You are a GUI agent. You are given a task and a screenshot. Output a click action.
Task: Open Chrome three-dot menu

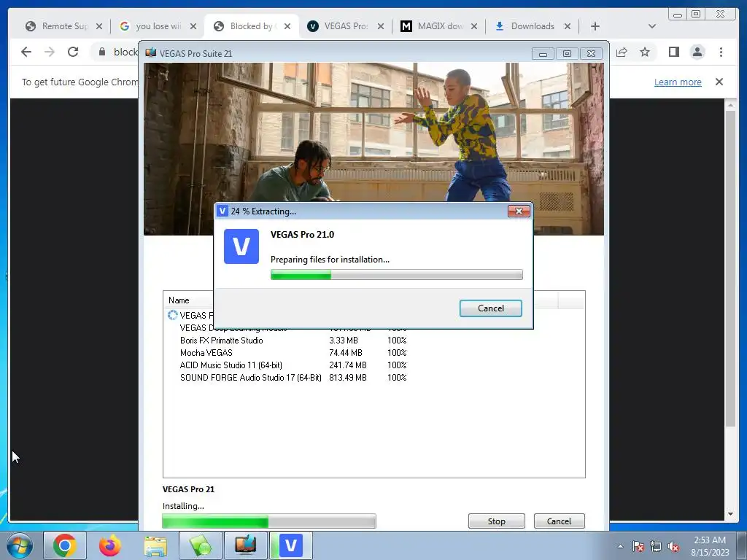tap(721, 52)
